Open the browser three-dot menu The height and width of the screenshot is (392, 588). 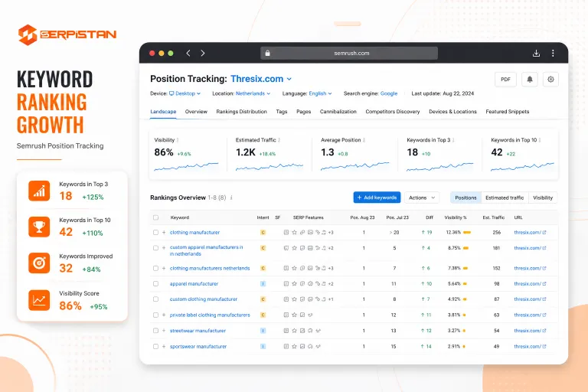tap(553, 54)
